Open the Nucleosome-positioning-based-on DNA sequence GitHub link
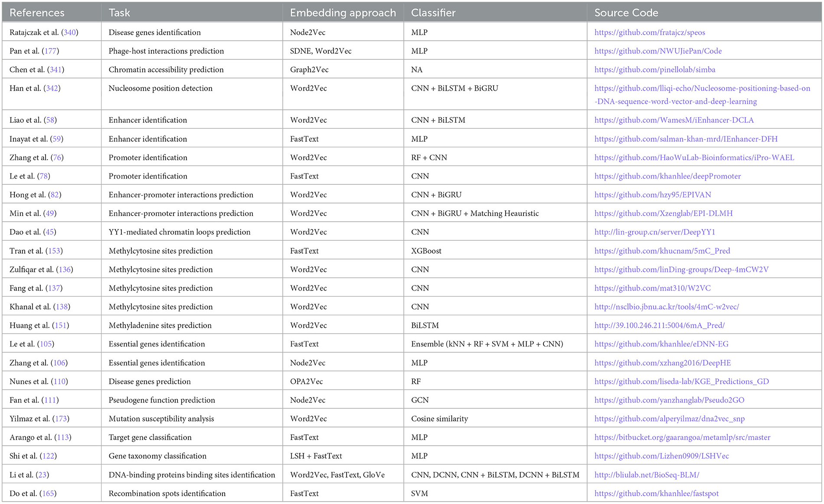Viewport: 824px width, 504px height. pos(702,95)
